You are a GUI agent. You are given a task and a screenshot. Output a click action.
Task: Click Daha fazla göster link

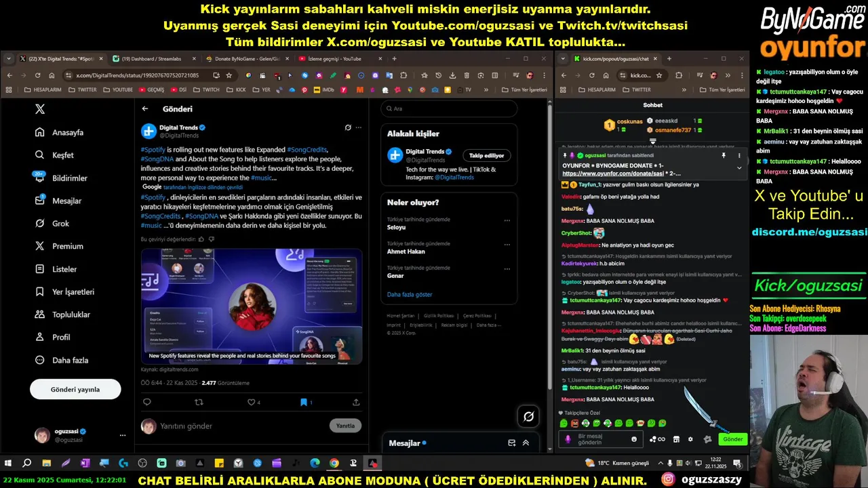(410, 294)
